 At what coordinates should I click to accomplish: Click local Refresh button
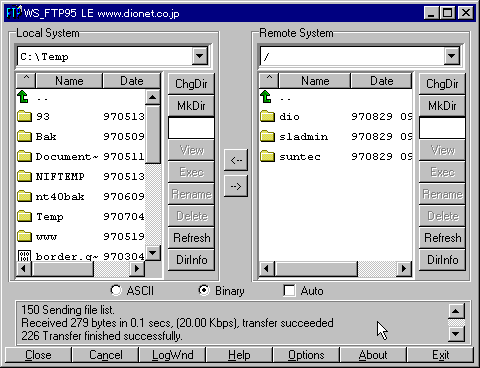[x=191, y=238]
